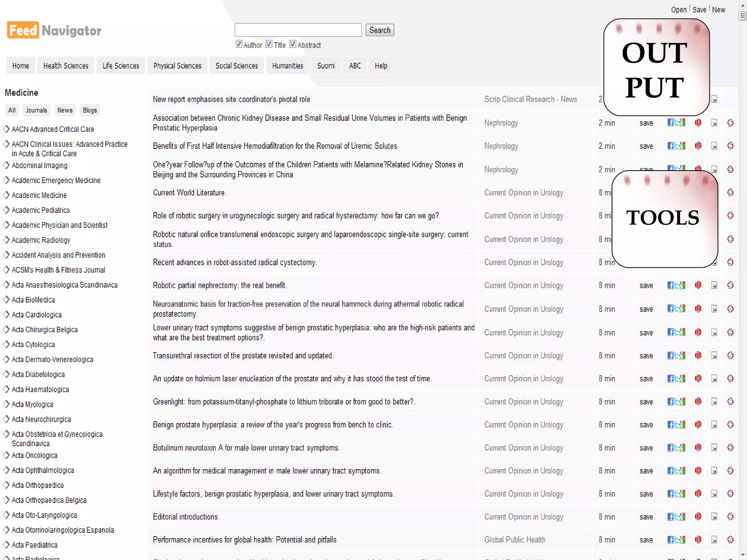747x560 pixels.
Task: Click red document icon in Chronic Kidney Disease row
Action: tap(698, 123)
